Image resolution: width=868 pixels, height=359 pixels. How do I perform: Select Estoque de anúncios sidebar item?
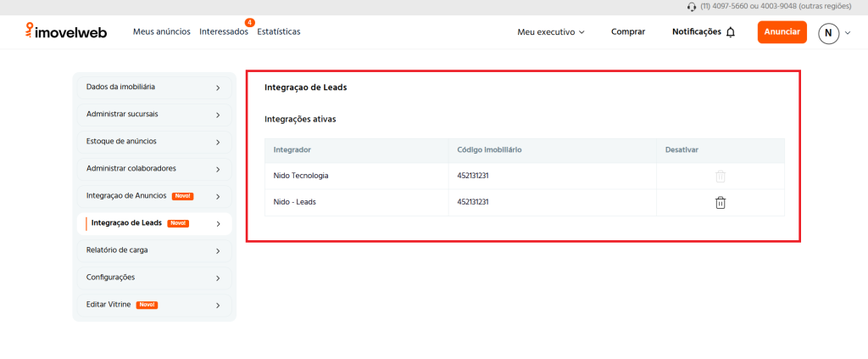click(x=153, y=141)
